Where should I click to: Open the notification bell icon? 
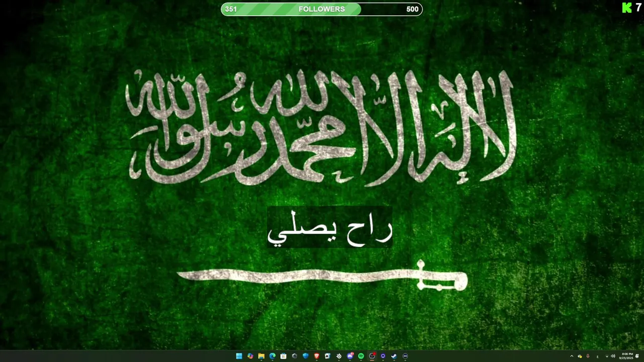click(x=637, y=356)
